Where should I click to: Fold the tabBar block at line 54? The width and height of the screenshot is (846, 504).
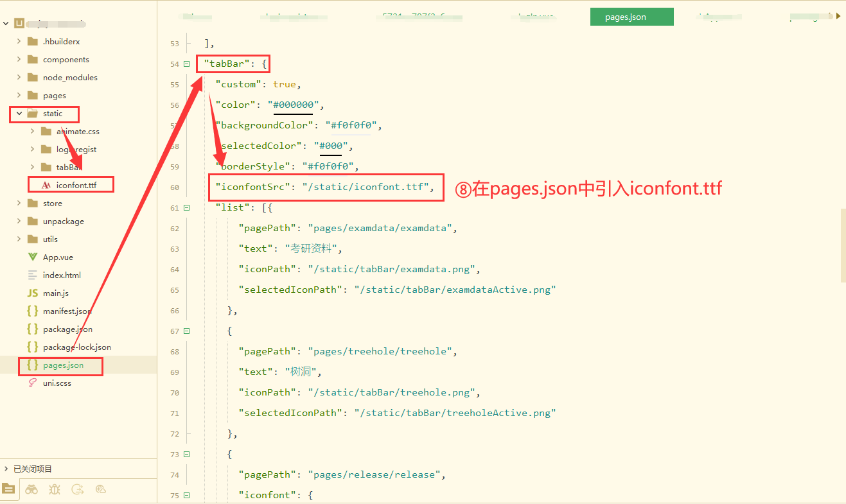tap(187, 64)
